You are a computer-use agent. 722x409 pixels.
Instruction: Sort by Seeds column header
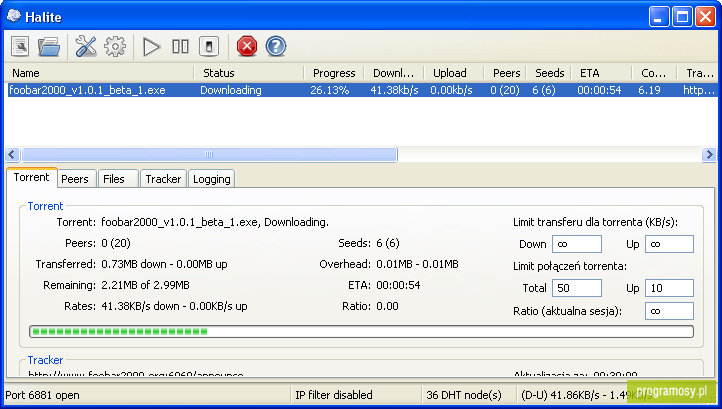(x=549, y=73)
